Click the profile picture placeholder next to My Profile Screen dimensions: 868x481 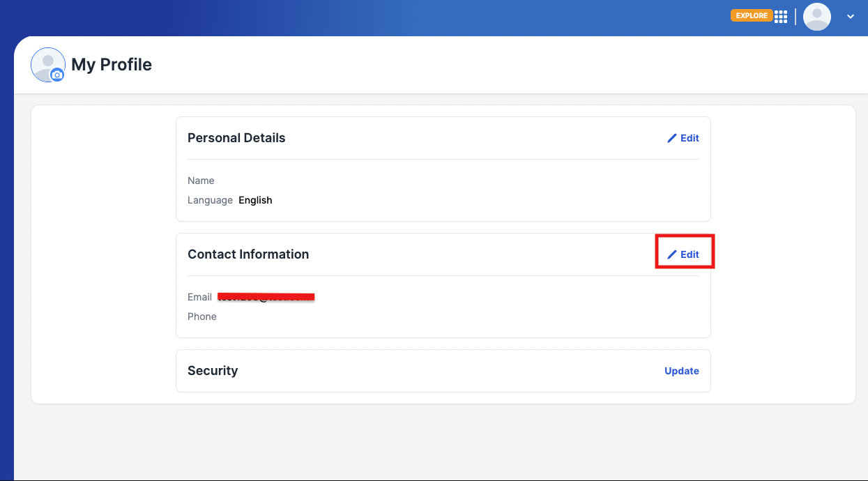coord(47,64)
